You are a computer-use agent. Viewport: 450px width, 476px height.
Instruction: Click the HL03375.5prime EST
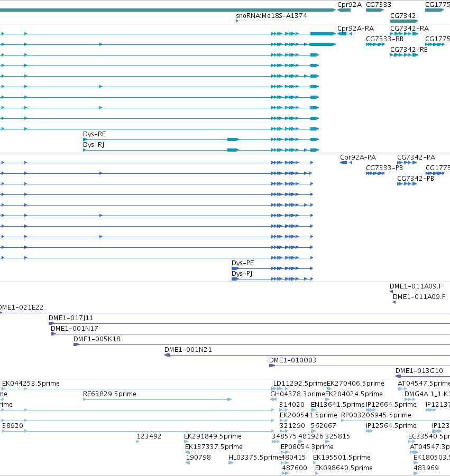[x=231, y=463]
